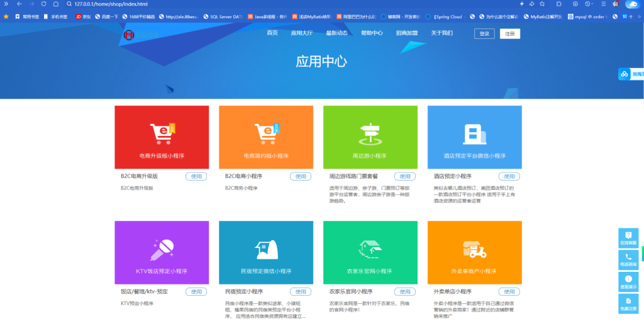Click 使用 for 酒店预定小程序
The image size is (644, 336).
click(x=509, y=176)
